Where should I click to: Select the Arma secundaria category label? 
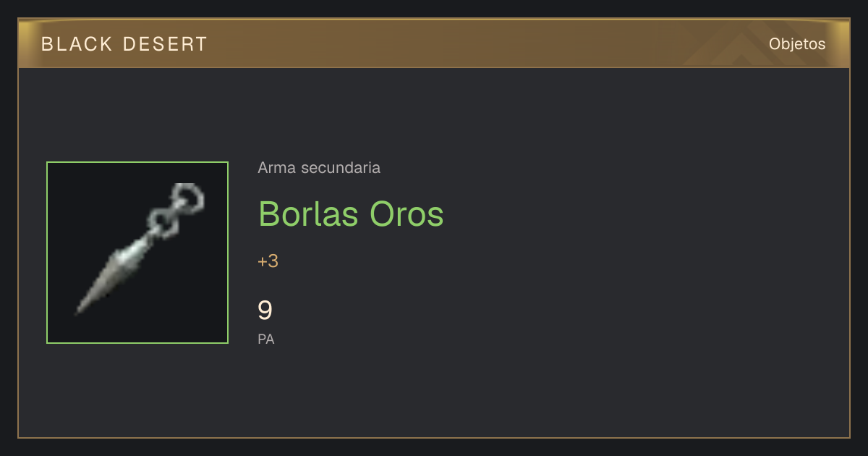coord(319,168)
